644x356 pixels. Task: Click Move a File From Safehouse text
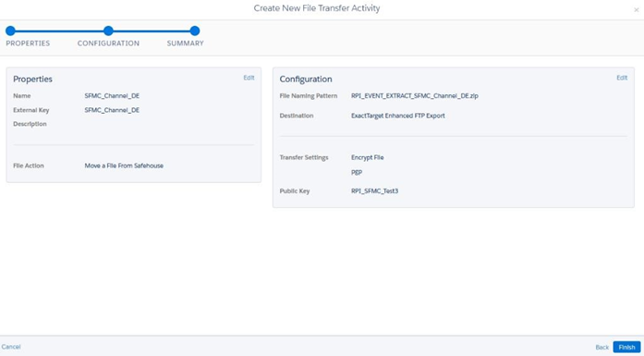pos(124,166)
